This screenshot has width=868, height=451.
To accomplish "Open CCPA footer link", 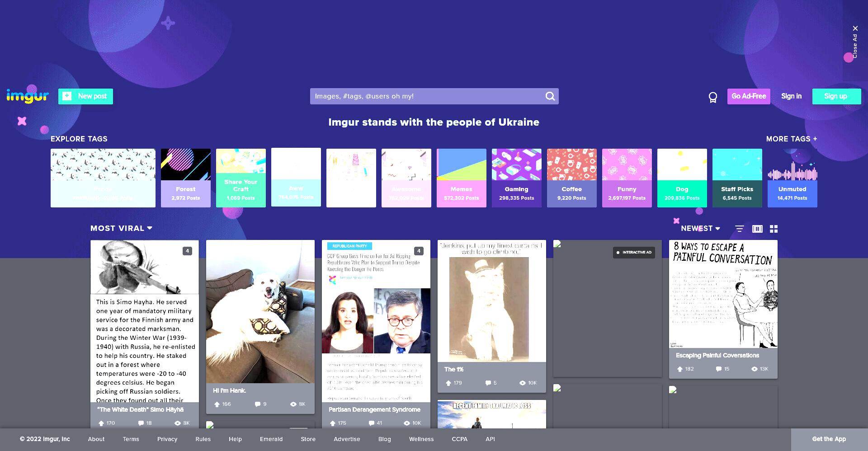I will [459, 439].
